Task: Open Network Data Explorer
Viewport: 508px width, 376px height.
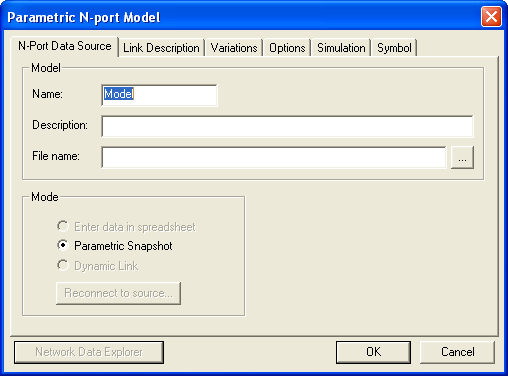Action: [89, 352]
